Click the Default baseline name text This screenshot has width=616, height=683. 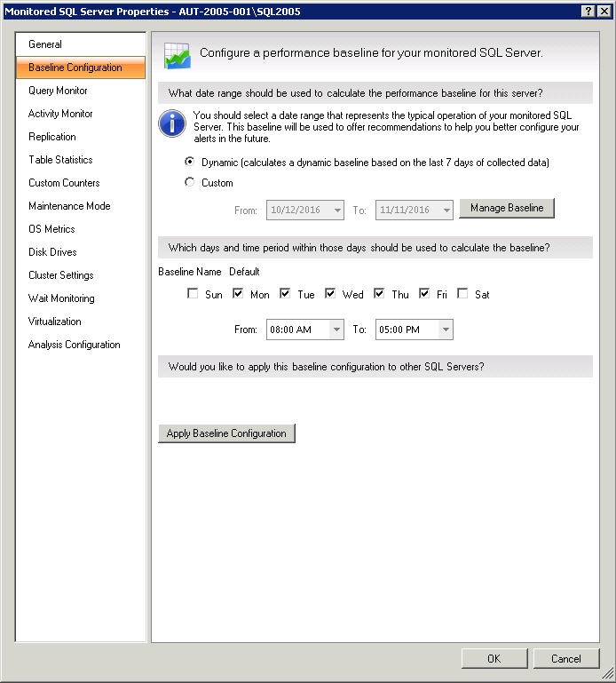tap(244, 272)
